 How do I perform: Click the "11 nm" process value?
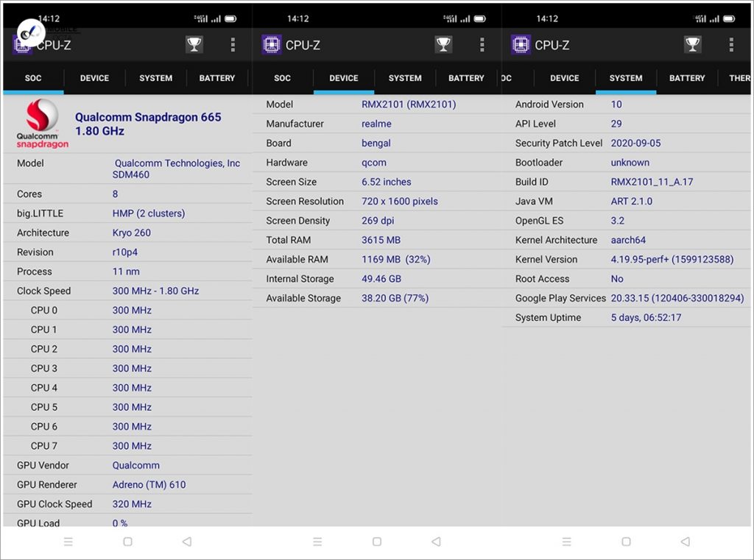click(126, 272)
